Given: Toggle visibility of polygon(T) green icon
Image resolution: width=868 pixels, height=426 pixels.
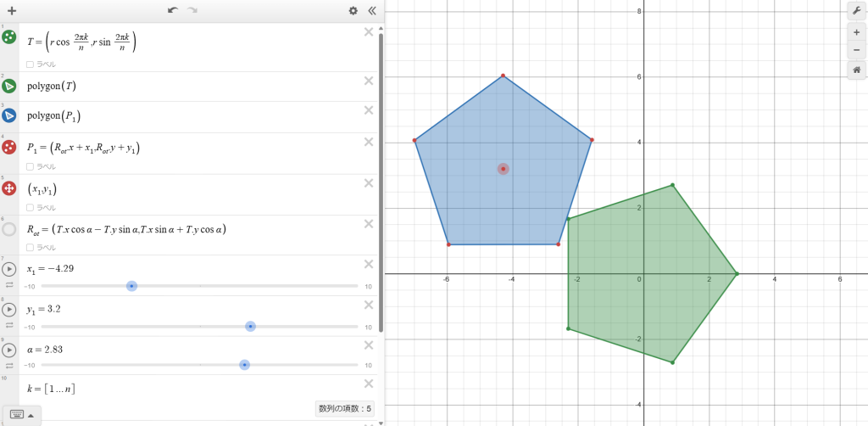Looking at the screenshot, I should (9, 86).
